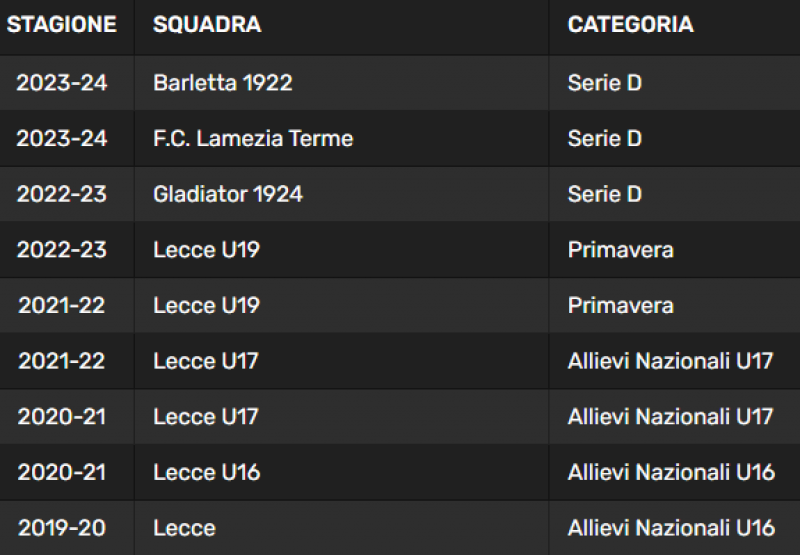
Task: Open the F.C. Lamezia Terme team link
Action: 253,138
